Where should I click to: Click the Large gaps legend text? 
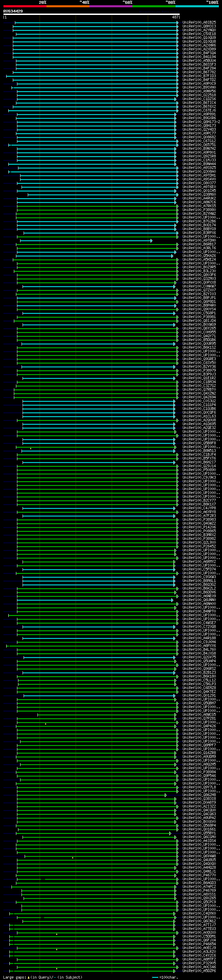43,977
